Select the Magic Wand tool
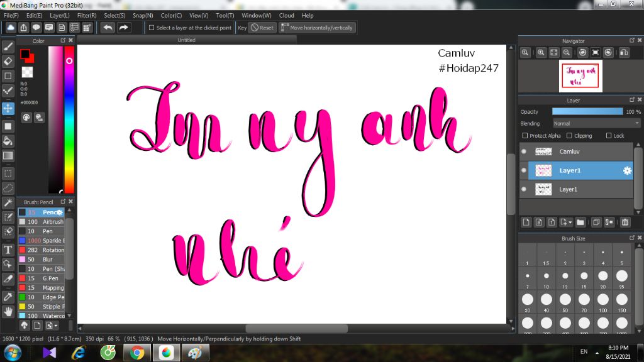644x362 pixels. click(8, 203)
